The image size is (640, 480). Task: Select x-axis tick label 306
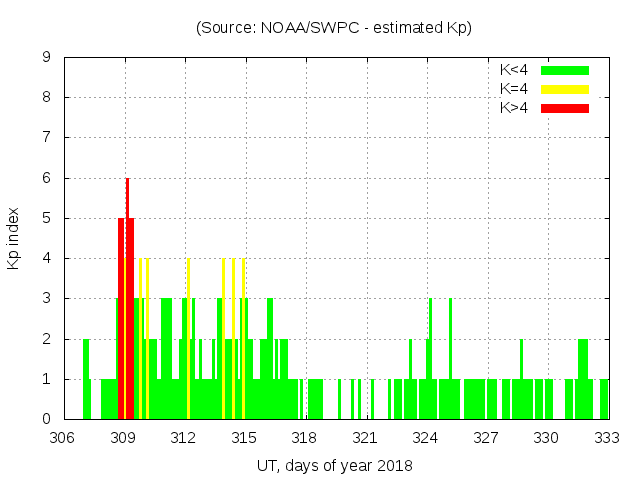click(64, 438)
